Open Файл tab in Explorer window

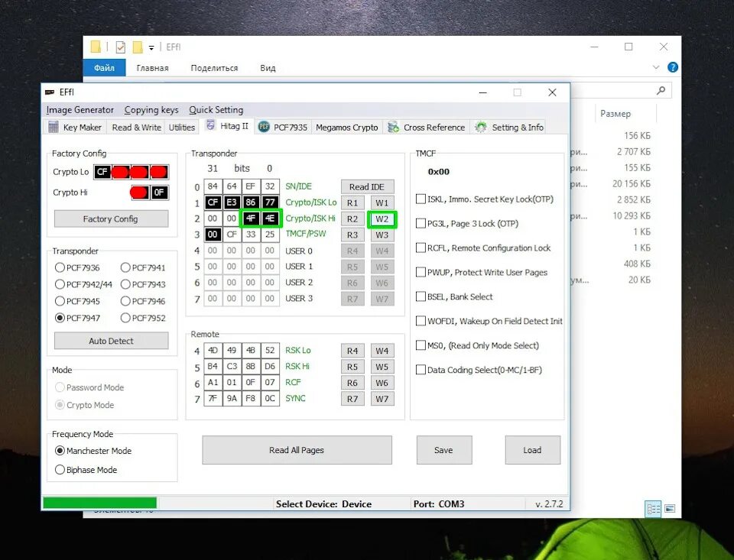coord(104,68)
